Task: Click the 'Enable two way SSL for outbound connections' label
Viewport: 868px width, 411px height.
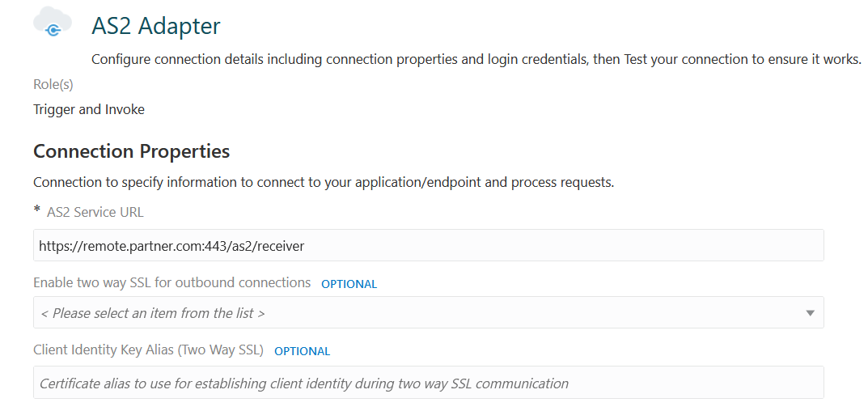Action: 171,283
